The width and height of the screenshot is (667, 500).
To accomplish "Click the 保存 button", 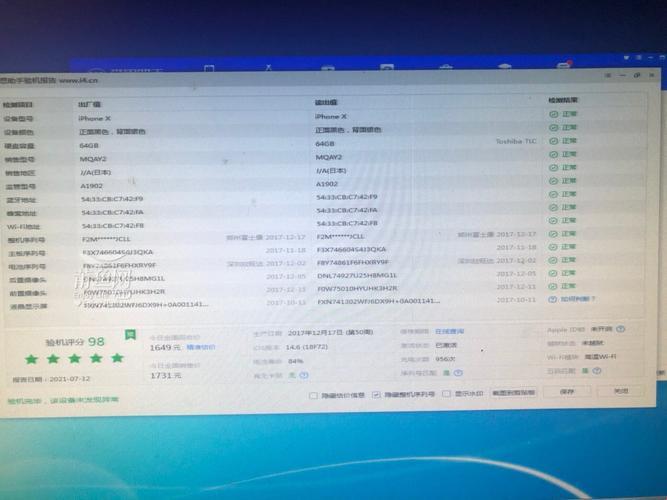I will (x=567, y=391).
